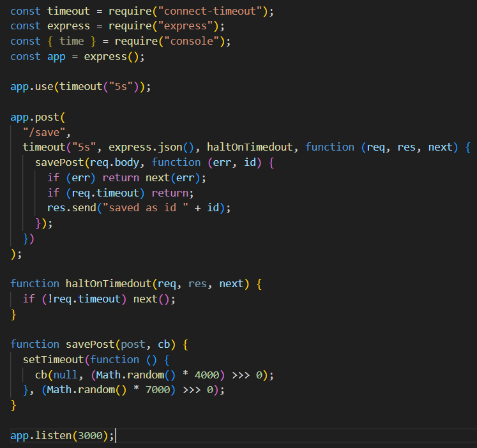Click "if (!req.timeout) next();" line

[x=99, y=299]
